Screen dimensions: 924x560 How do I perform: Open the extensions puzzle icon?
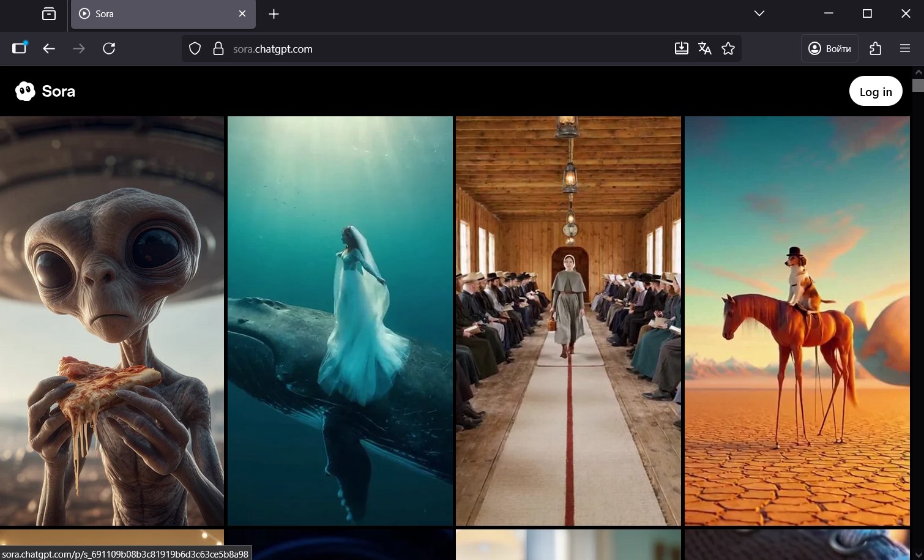pos(875,48)
